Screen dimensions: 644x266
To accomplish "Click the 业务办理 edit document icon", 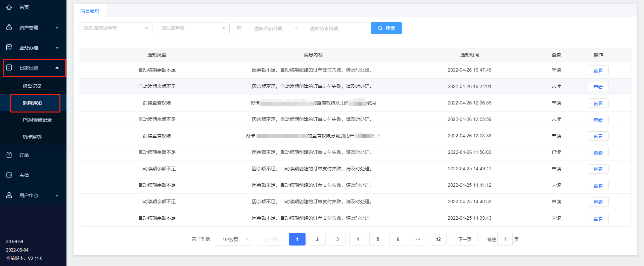I will (9, 47).
